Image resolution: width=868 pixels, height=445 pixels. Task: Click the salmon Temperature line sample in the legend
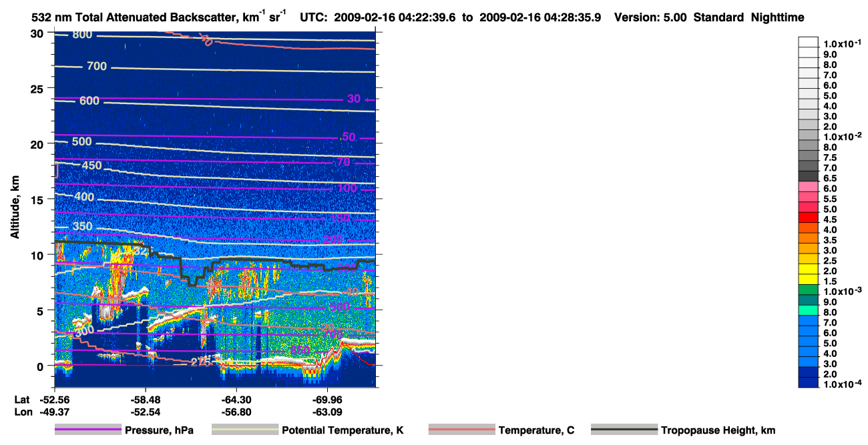coord(462,430)
